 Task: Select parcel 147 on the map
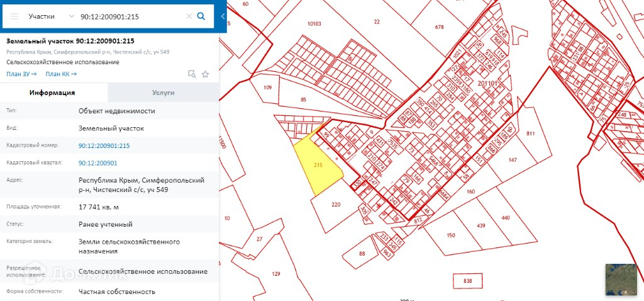[512, 160]
